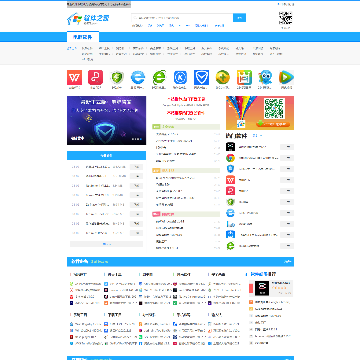
Task: Click the download button beside the green e browser entry
Action: tap(287, 246)
